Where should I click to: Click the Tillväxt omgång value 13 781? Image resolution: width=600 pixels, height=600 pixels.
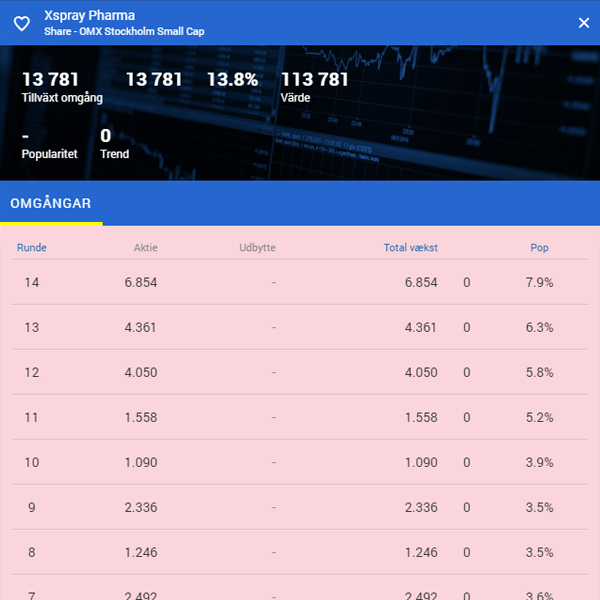click(50, 80)
